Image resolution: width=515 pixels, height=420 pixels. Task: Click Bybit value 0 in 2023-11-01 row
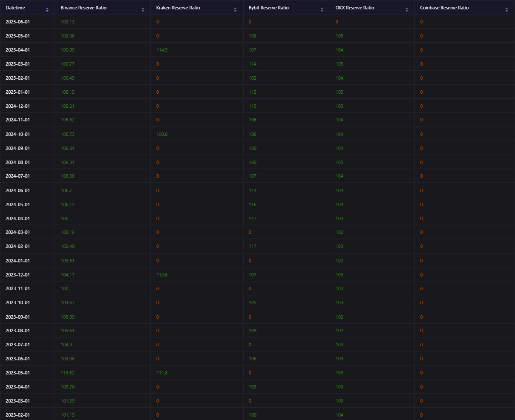(250, 289)
